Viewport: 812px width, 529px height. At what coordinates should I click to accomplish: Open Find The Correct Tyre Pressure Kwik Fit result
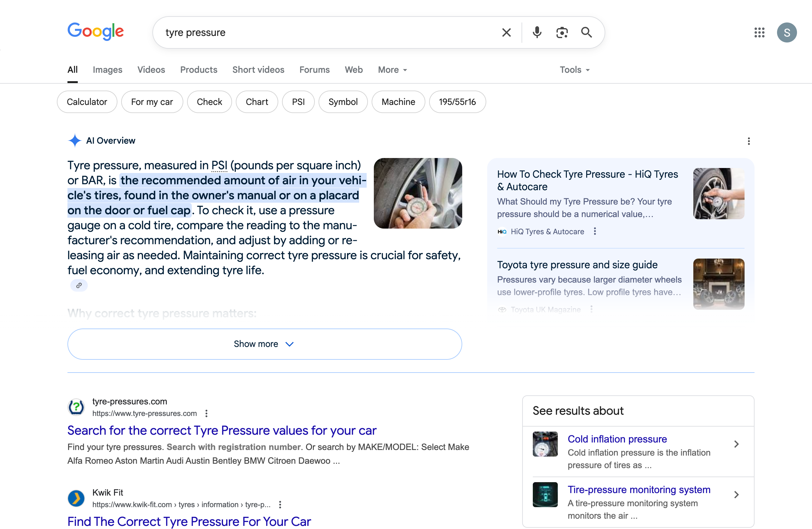(189, 522)
